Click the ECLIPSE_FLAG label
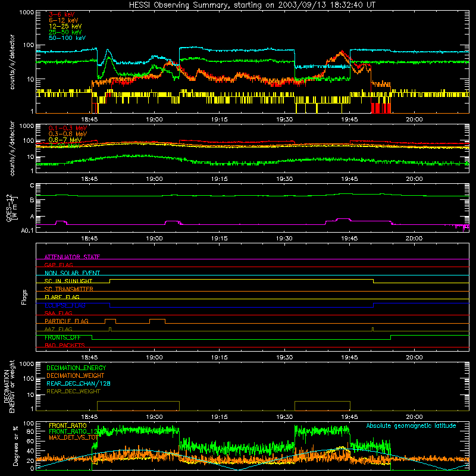 (x=65, y=305)
